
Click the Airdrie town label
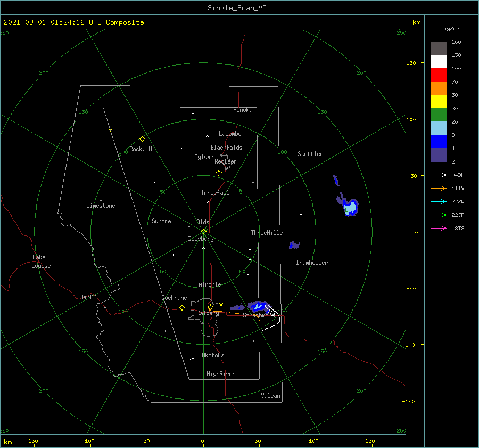coord(210,284)
